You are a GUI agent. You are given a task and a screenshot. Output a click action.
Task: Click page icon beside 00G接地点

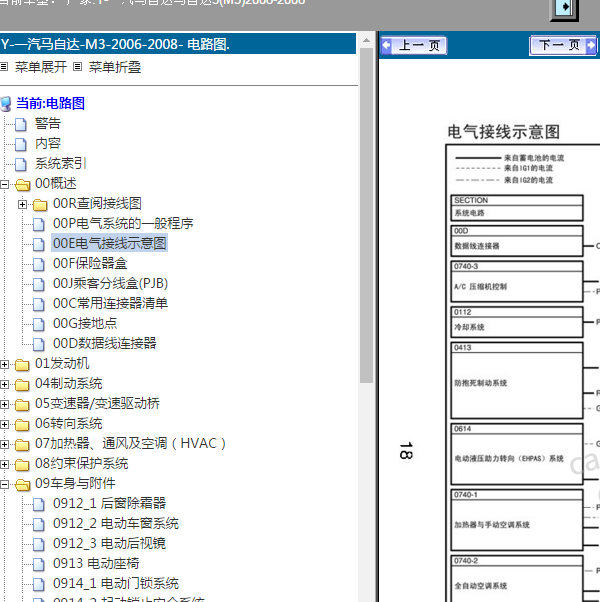coord(39,324)
